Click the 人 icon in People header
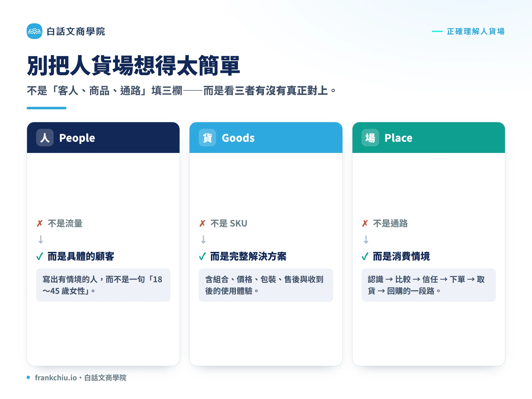This screenshot has width=532, height=399. [45, 138]
